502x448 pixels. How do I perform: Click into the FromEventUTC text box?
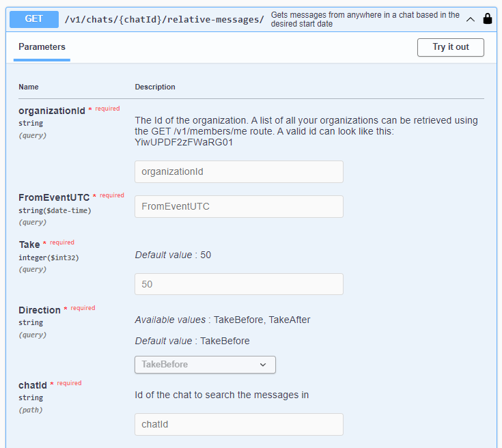click(238, 206)
